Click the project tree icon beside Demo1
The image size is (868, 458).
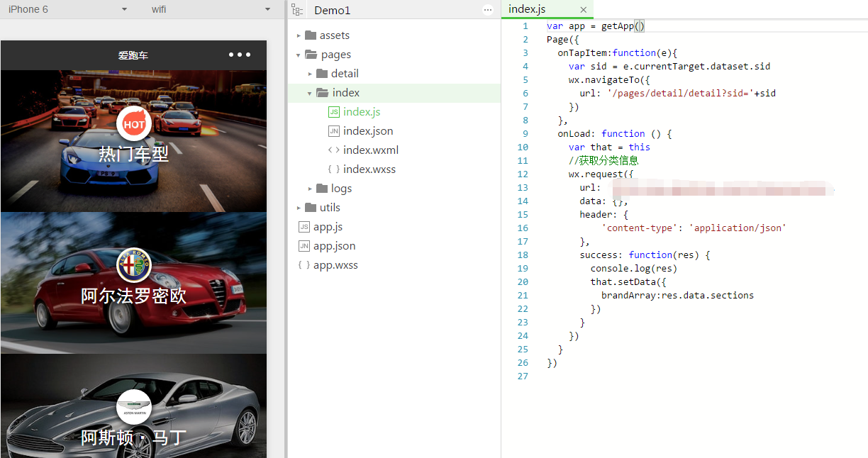click(298, 10)
